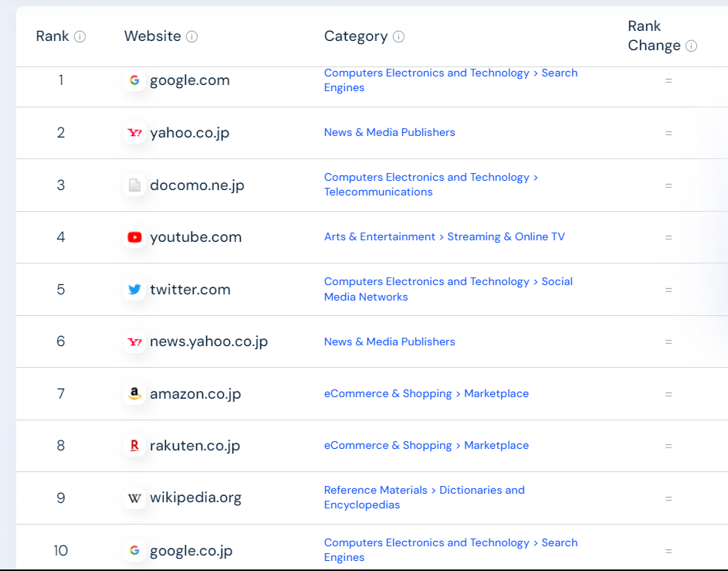Open the youtube.com website entry
The image size is (728, 571).
click(195, 237)
